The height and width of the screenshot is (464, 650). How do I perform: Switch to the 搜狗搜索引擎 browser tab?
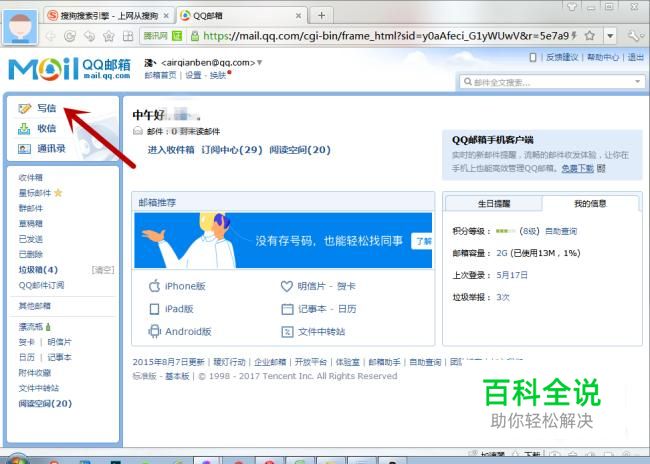click(x=109, y=16)
